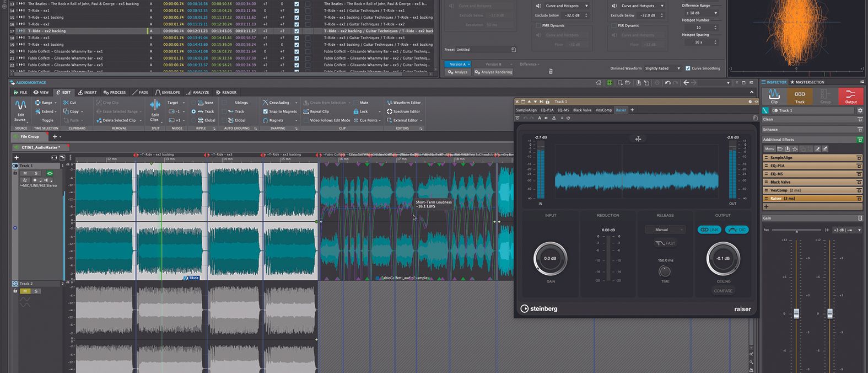
Task: Open Dimmed Waveform Slightly Faded dropdown
Action: point(664,68)
